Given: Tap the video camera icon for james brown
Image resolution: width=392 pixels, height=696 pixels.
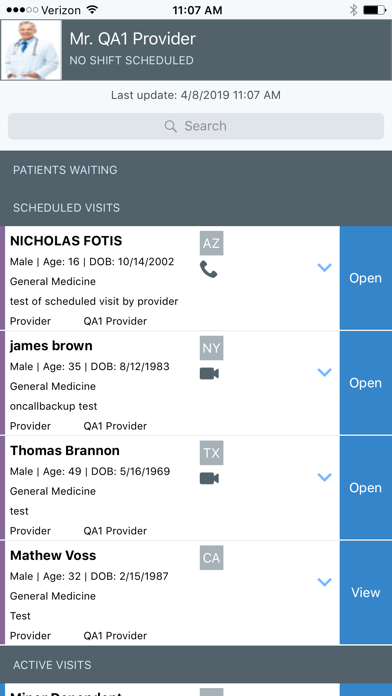Looking at the screenshot, I should pyautogui.click(x=209, y=374).
